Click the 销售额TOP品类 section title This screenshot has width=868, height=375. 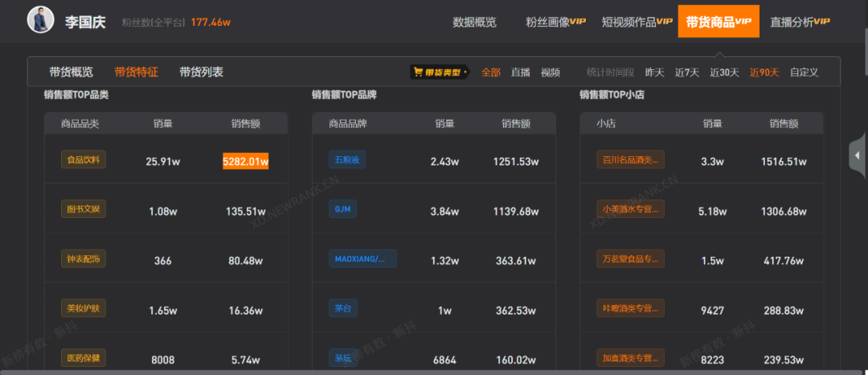pos(76,95)
